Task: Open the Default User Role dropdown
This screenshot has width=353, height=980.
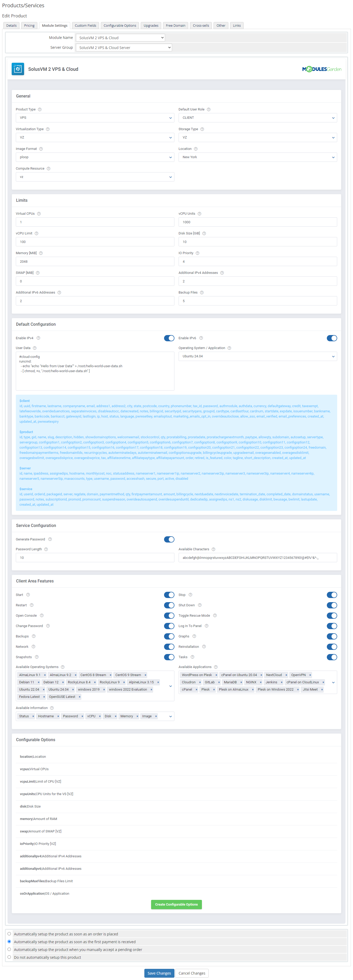Action: tap(258, 118)
